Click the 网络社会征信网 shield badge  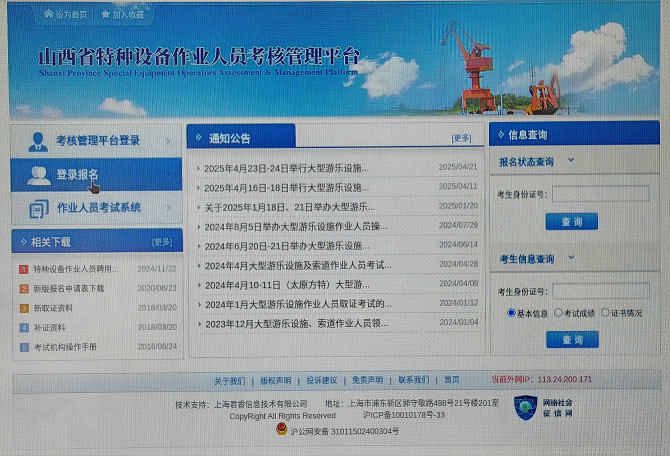[x=525, y=406]
